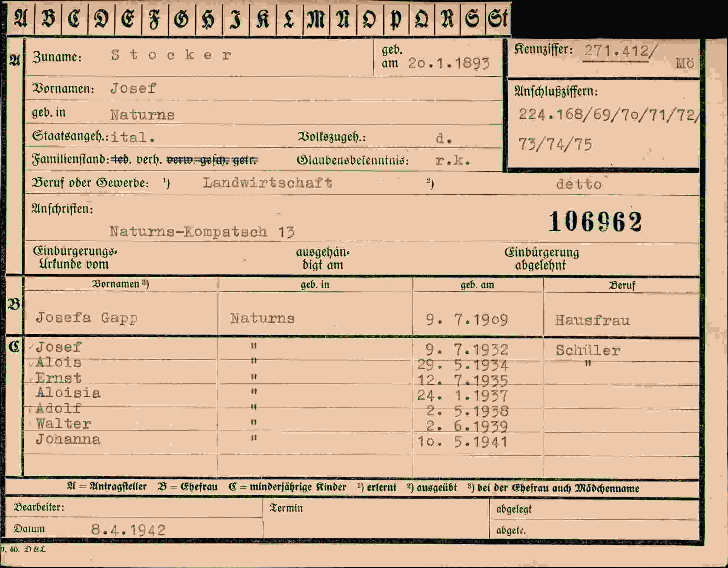Select the child name "Aloisia"
Image resolution: width=728 pixels, height=568 pixels.
pyautogui.click(x=68, y=393)
